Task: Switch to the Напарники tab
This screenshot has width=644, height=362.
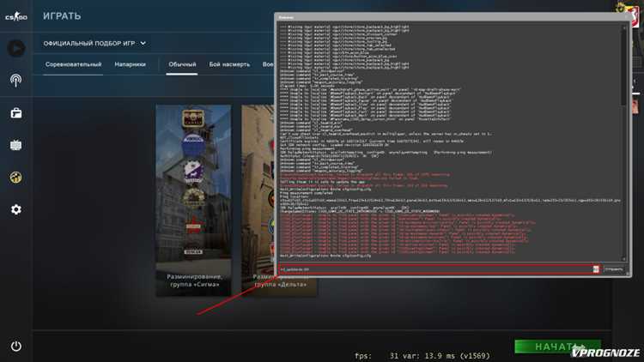Action: click(130, 64)
